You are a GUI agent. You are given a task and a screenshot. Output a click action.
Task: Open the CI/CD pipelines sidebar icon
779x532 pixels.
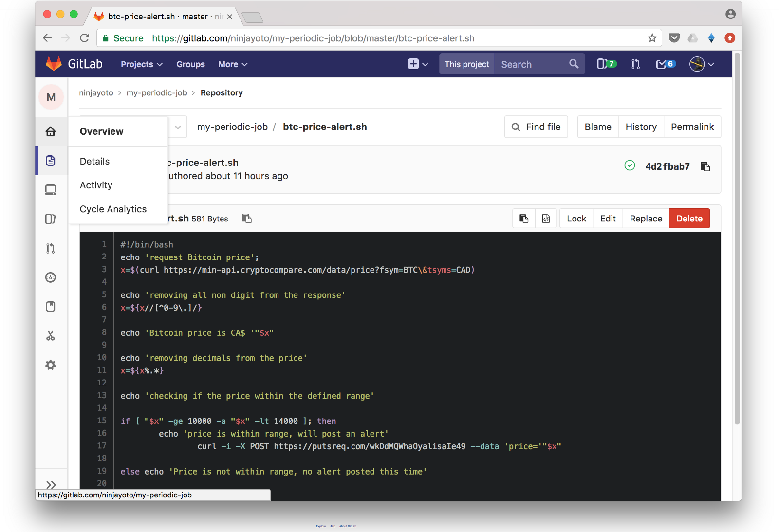pos(51,277)
